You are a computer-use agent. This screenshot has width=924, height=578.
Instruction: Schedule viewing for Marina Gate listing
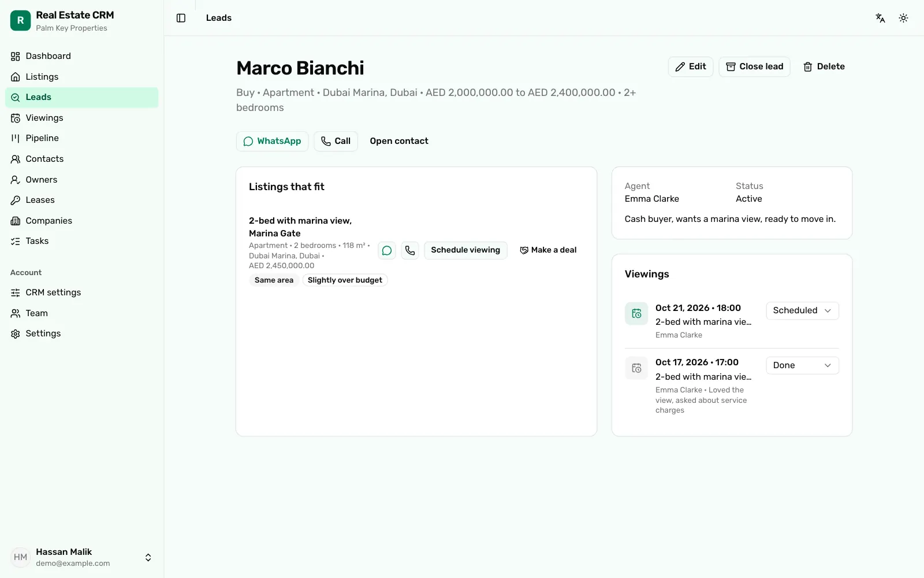pos(465,250)
